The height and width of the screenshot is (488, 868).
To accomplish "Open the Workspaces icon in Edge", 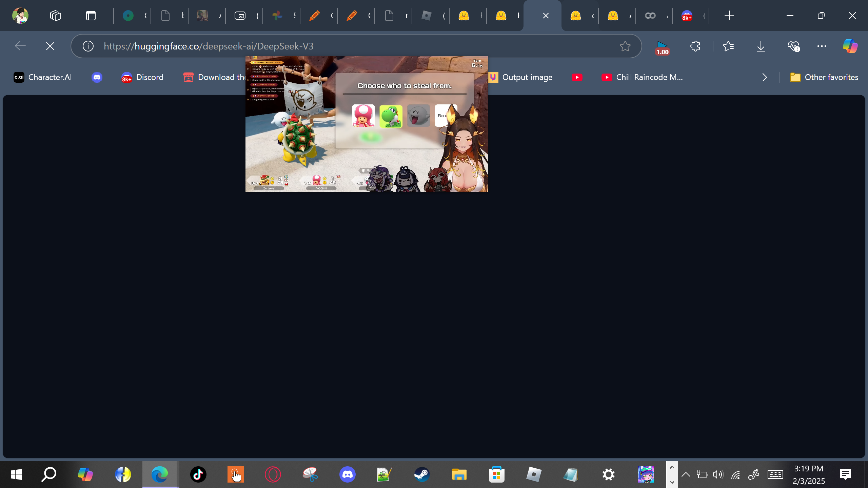I will tap(56, 16).
